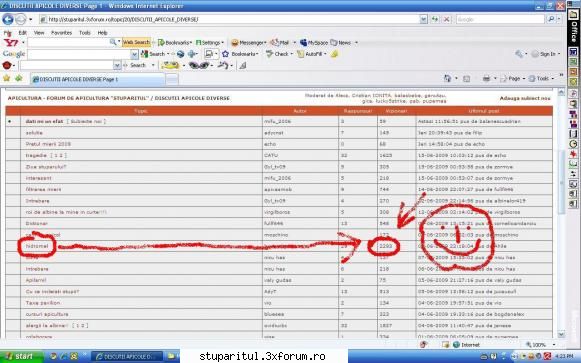The width and height of the screenshot is (581, 363).
Task: Open the File menu
Action: click(x=7, y=33)
